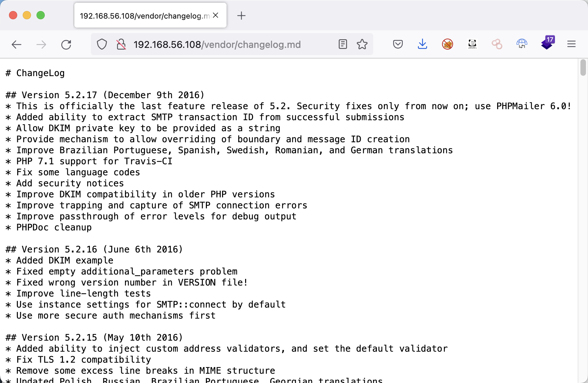Open the Firefox hamburger application menu
The height and width of the screenshot is (383, 588).
[x=571, y=44]
